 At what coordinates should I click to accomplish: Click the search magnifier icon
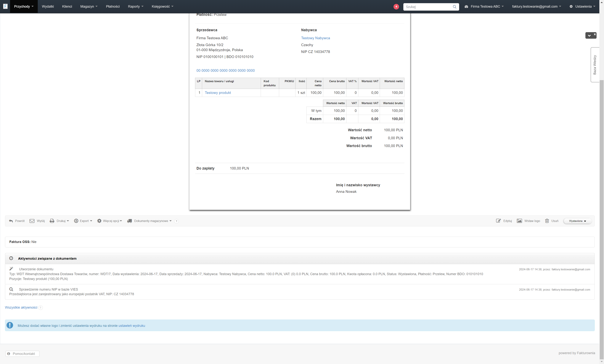454,7
